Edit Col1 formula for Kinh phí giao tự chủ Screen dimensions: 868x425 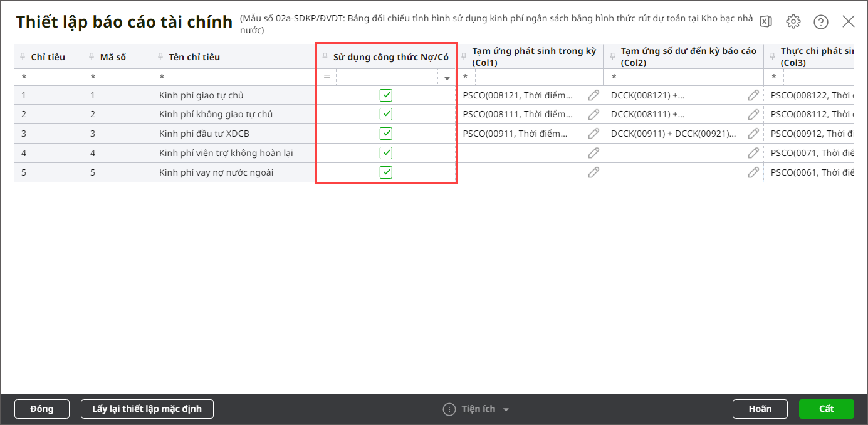point(593,95)
